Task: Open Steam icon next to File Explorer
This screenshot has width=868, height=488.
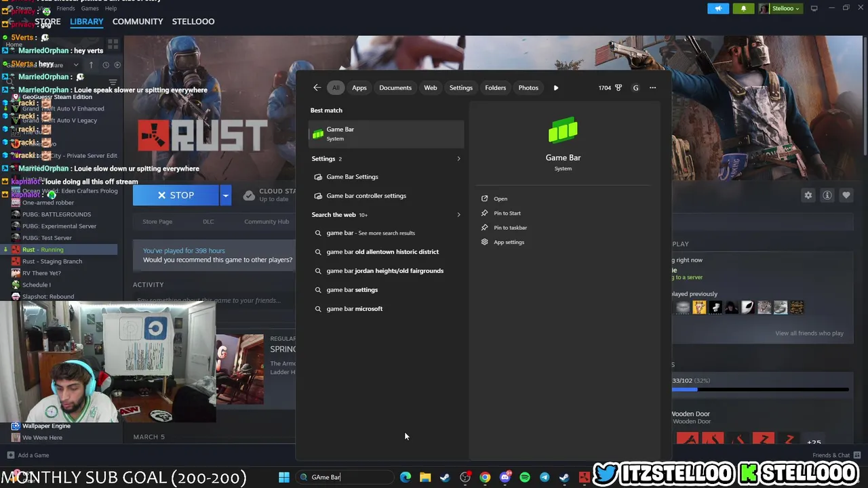Action: tap(445, 477)
